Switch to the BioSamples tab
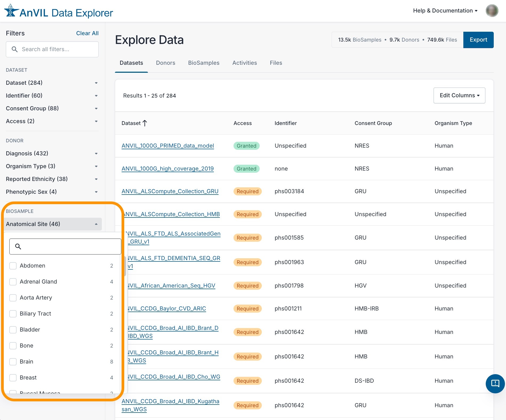The image size is (506, 420). (x=204, y=63)
